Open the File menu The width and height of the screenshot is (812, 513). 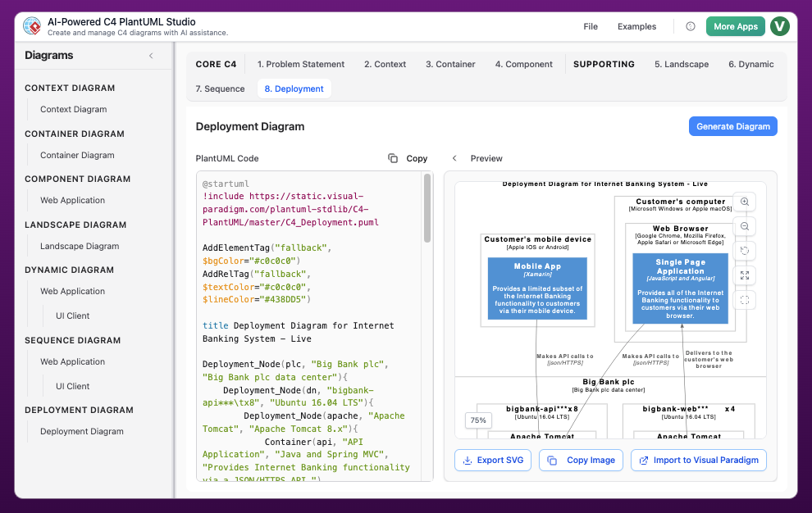point(591,26)
